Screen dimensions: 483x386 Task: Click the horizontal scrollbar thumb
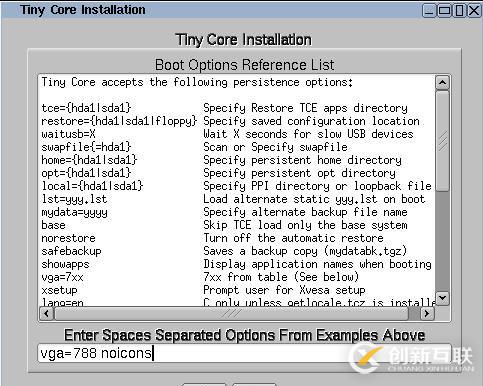[x=231, y=313]
